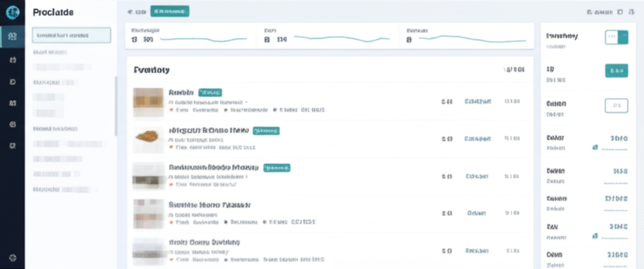
Task: Click the sixth icon in dark sidebar
Action: [12, 146]
